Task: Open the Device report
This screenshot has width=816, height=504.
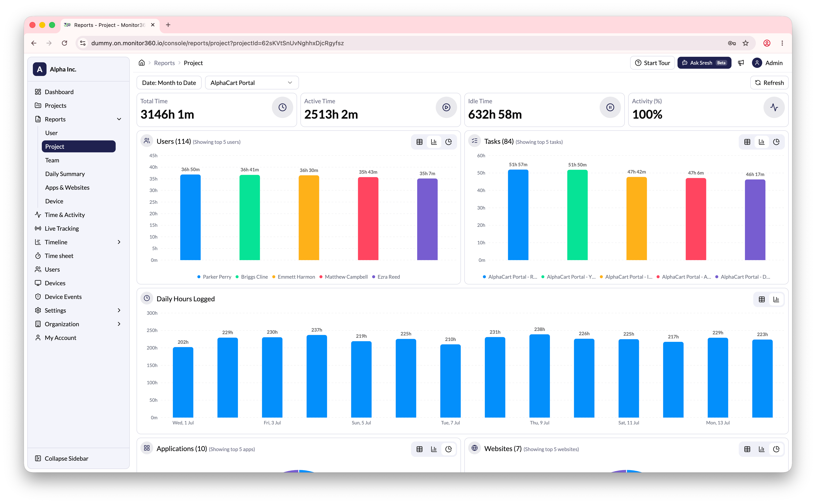Action: [x=78, y=201]
